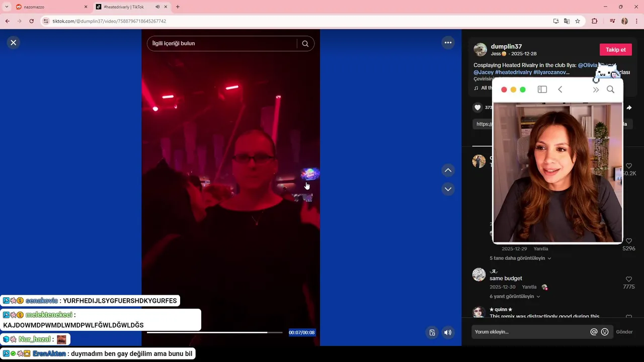Toggle the video sound speaker button

click(x=447, y=332)
